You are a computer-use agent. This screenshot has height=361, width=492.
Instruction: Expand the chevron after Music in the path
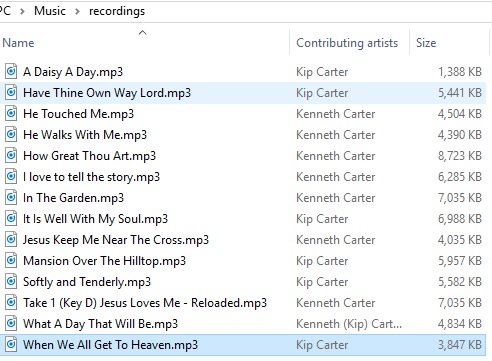tap(77, 12)
